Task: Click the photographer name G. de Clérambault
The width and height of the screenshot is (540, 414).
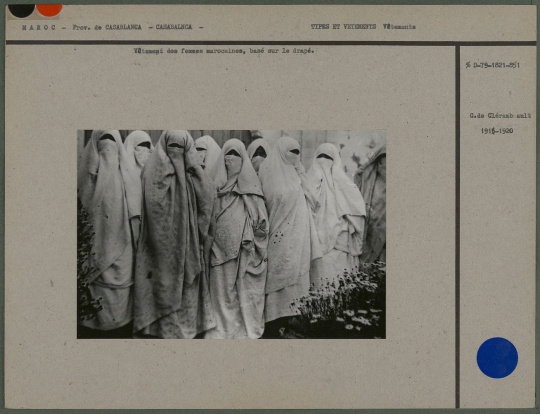Action: click(x=500, y=116)
